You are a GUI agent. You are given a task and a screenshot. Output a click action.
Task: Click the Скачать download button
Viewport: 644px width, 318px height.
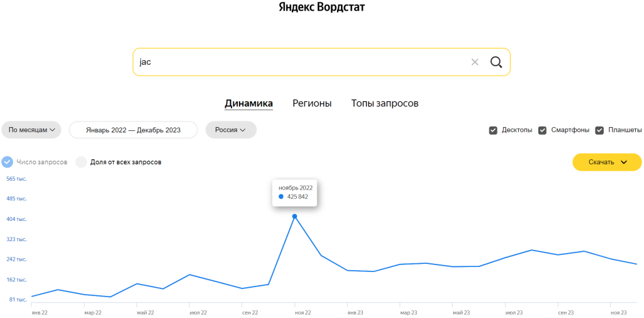pos(607,162)
